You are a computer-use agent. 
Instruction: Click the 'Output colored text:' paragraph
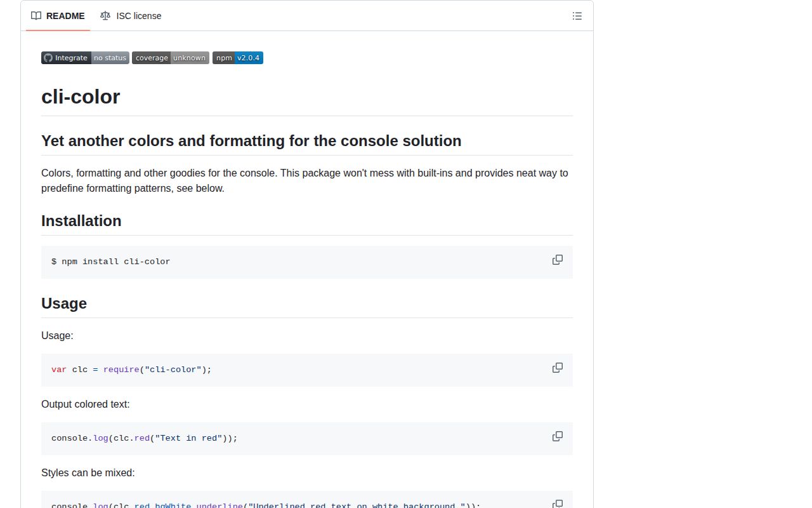[x=86, y=404]
